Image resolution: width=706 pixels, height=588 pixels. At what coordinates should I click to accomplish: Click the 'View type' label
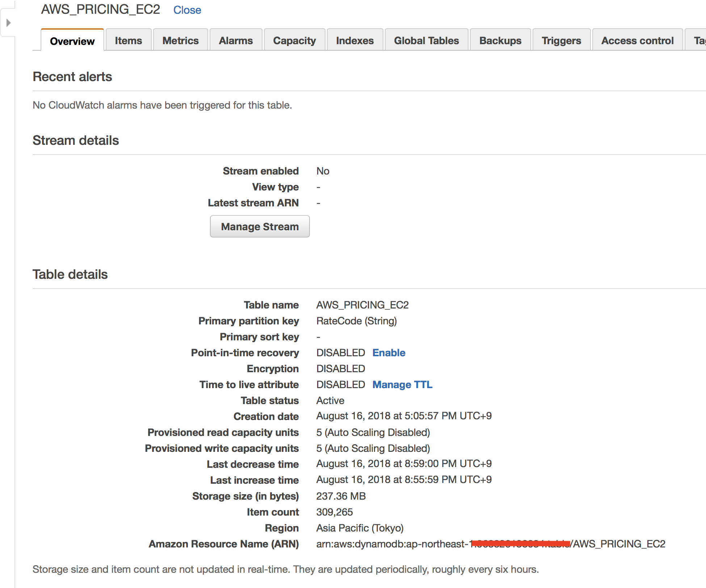tap(276, 187)
